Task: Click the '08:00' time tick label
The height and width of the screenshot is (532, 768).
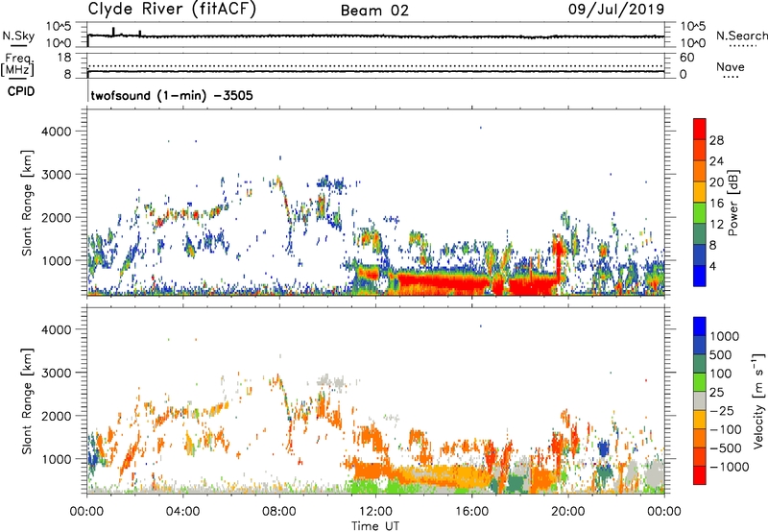Action: (279, 512)
